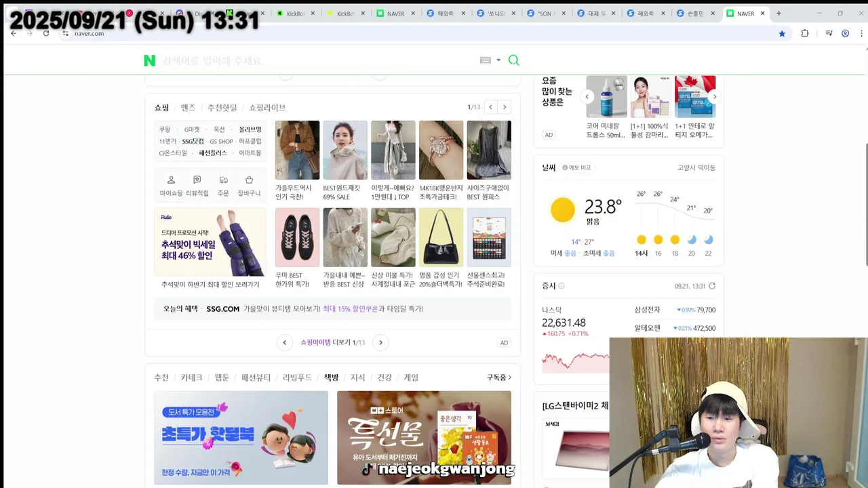Open a new browser tab with plus
The height and width of the screenshot is (488, 868).
coord(778,13)
